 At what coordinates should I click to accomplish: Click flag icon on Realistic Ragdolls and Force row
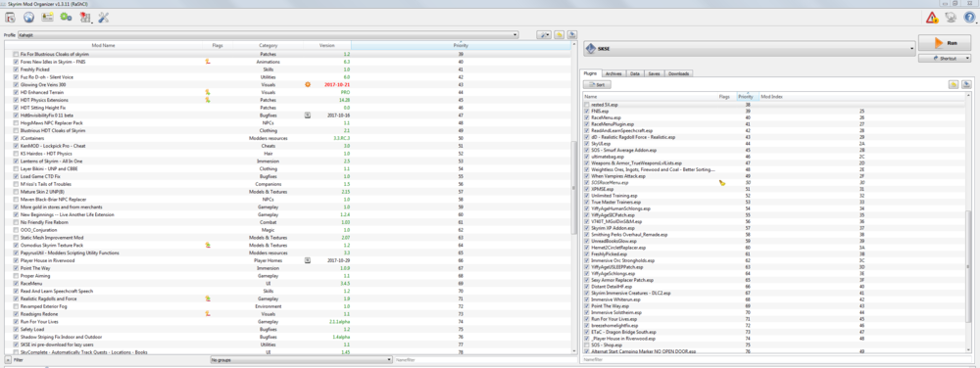208,299
